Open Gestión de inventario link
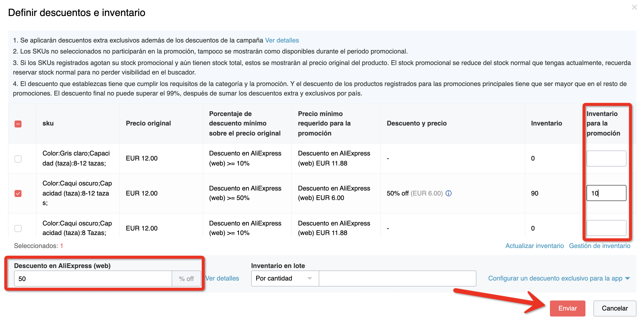This screenshot has width=644, height=320. tap(599, 246)
